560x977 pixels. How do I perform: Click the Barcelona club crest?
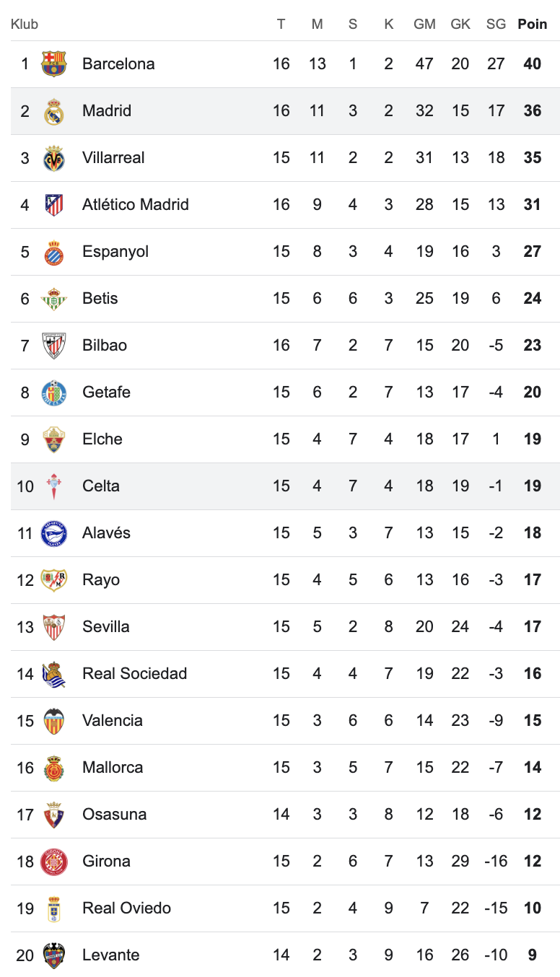click(x=54, y=63)
